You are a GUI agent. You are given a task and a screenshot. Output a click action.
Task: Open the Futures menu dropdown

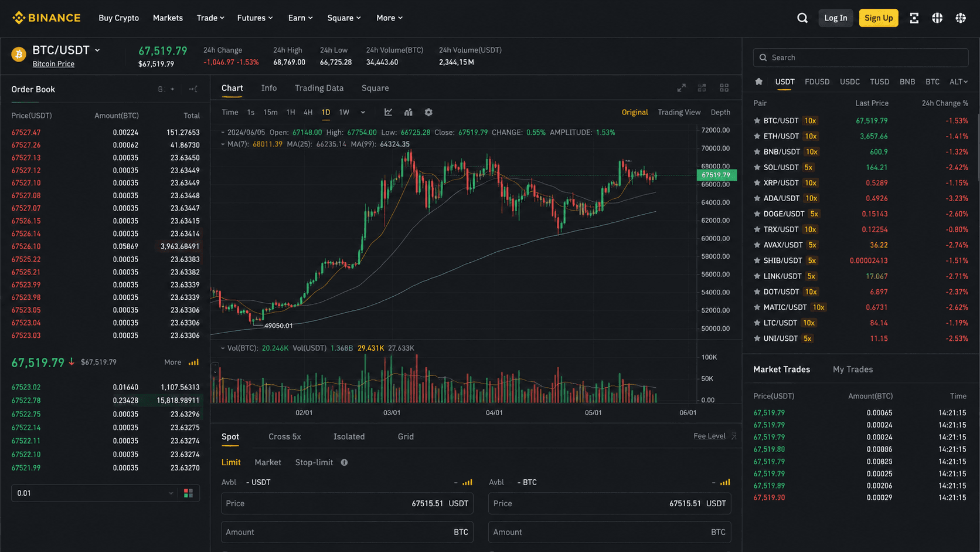(x=255, y=18)
